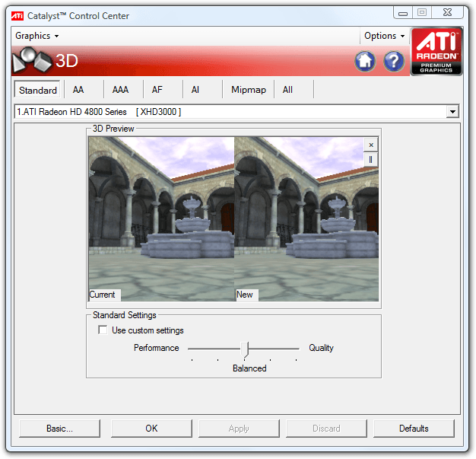Screen dimensions: 476x459
Task: Click the New preview image
Action: (x=306, y=219)
